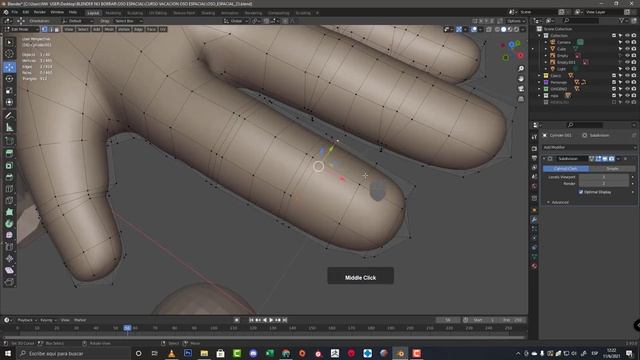Open the Output properties tab icon
640x360 pixels.
(534, 158)
